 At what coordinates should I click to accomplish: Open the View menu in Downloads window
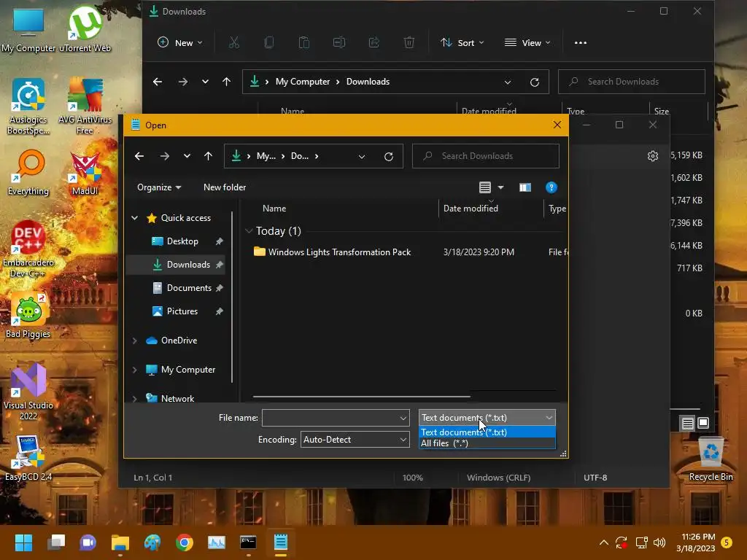tap(527, 43)
